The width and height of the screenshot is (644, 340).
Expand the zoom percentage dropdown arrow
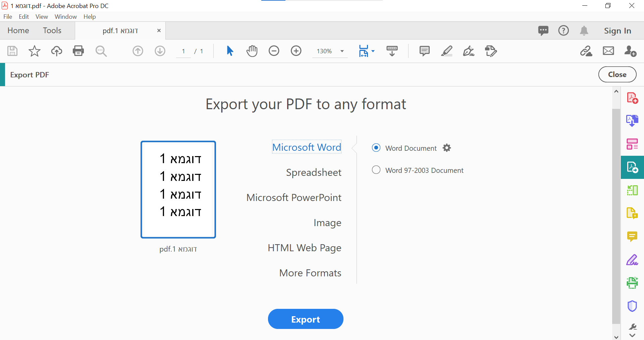click(342, 51)
